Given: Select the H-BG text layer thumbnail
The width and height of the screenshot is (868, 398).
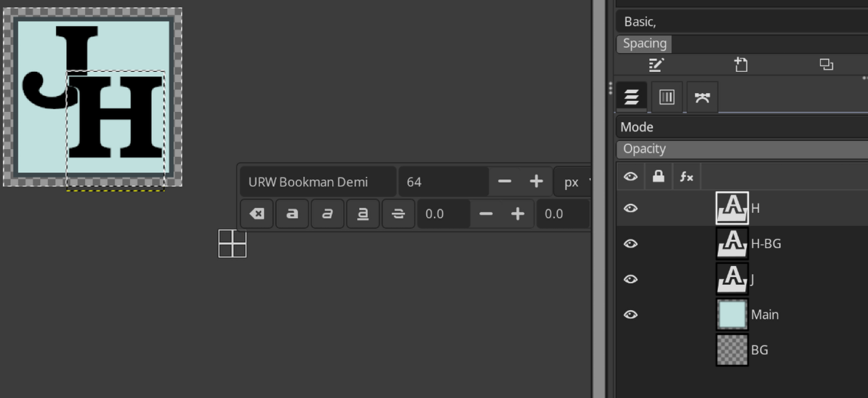Looking at the screenshot, I should coord(732,243).
